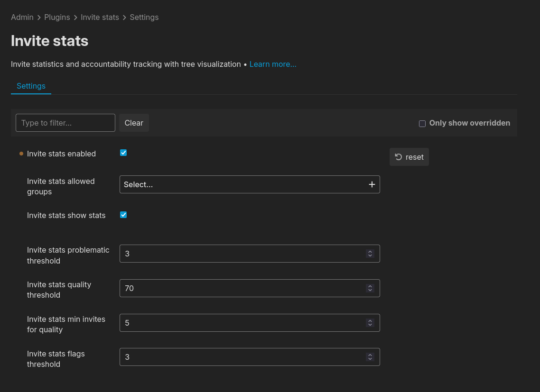Disable the Invite stats enabled checkbox
This screenshot has height=392, width=540.
[x=123, y=153]
